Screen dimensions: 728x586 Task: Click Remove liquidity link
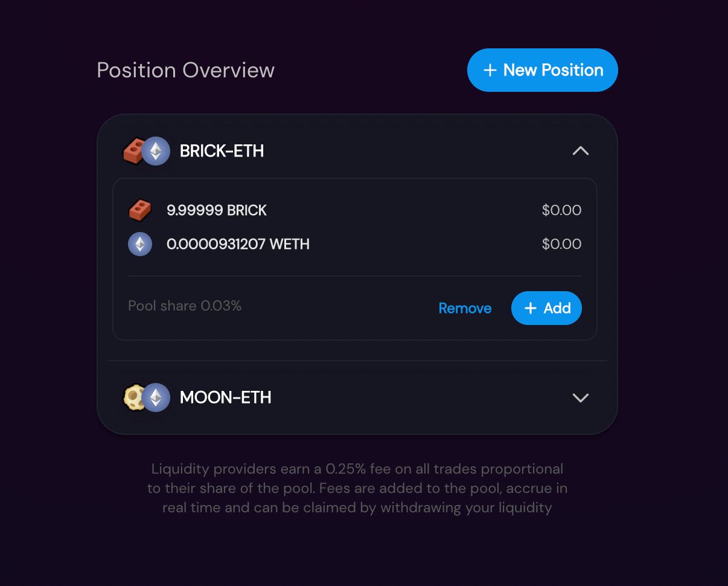pyautogui.click(x=465, y=308)
